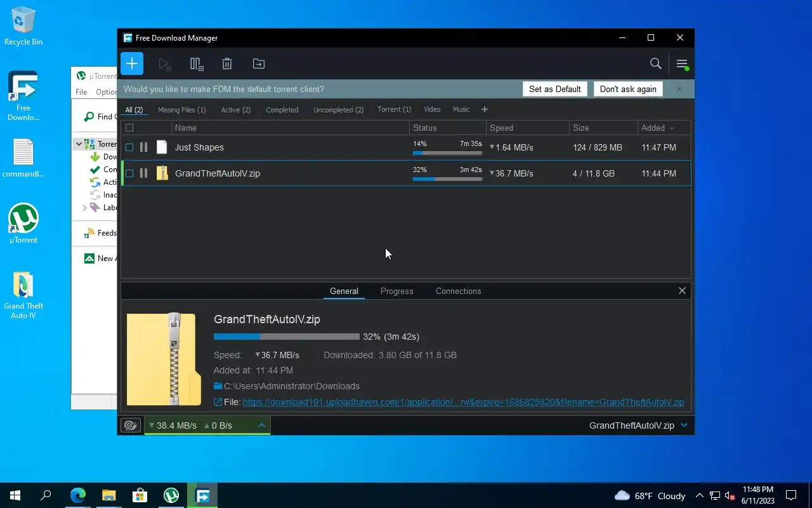Add a new download with plus button
The width and height of the screenshot is (812, 508).
pyautogui.click(x=132, y=63)
